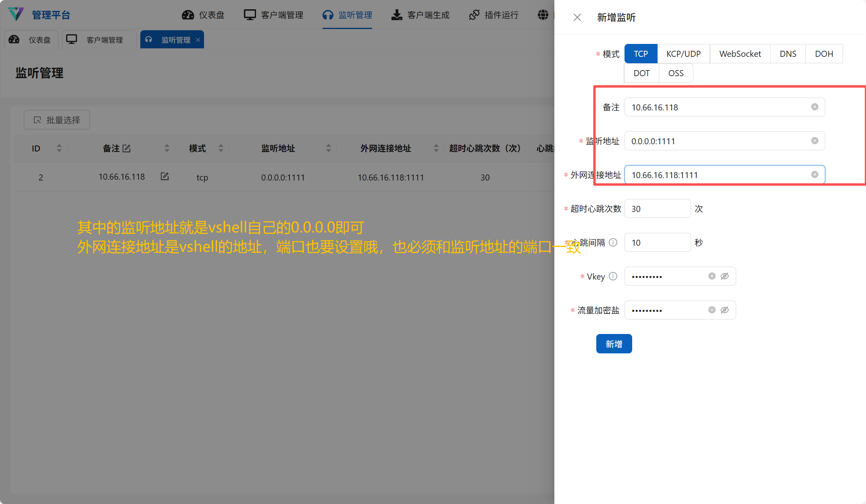
Task: Click the Vkey info help icon
Action: 613,276
